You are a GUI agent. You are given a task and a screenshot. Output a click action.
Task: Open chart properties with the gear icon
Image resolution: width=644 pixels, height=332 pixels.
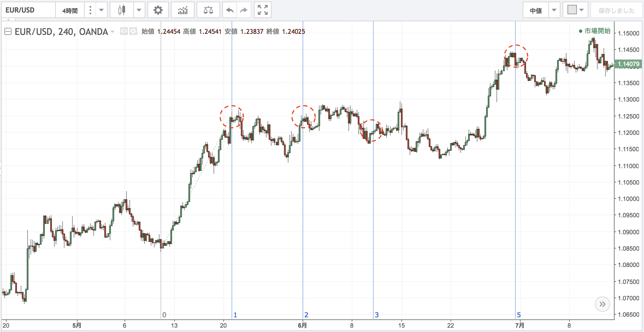(x=158, y=10)
